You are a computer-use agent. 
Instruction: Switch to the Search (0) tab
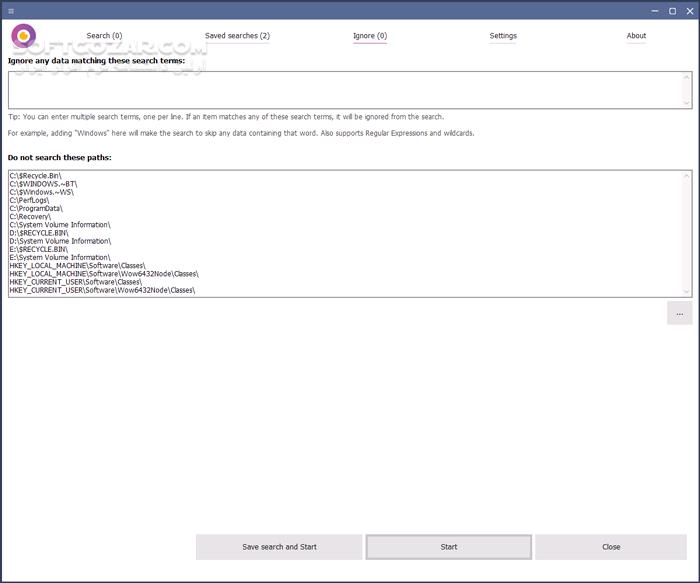click(104, 36)
